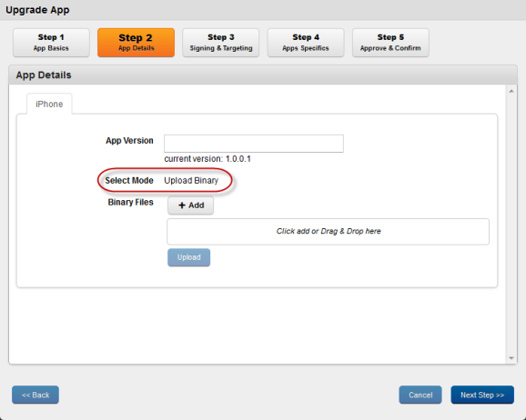526x420 pixels.
Task: Go to Step 1 App Basics
Action: [51, 43]
